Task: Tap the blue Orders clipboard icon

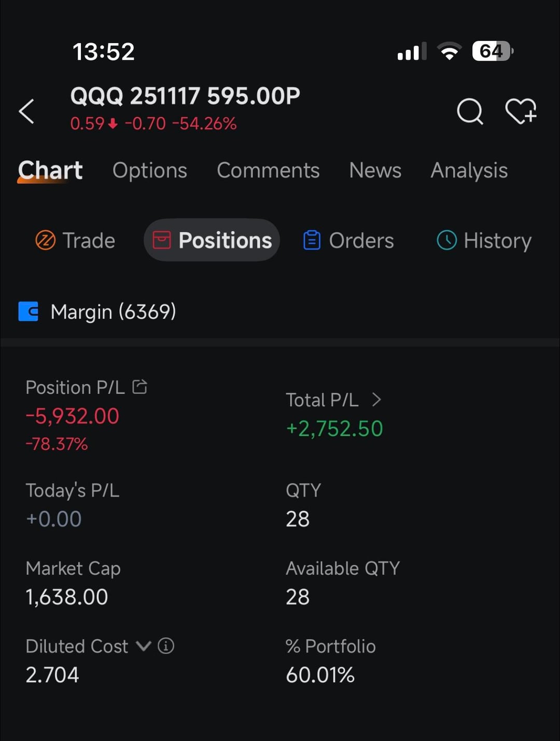Action: coord(312,240)
